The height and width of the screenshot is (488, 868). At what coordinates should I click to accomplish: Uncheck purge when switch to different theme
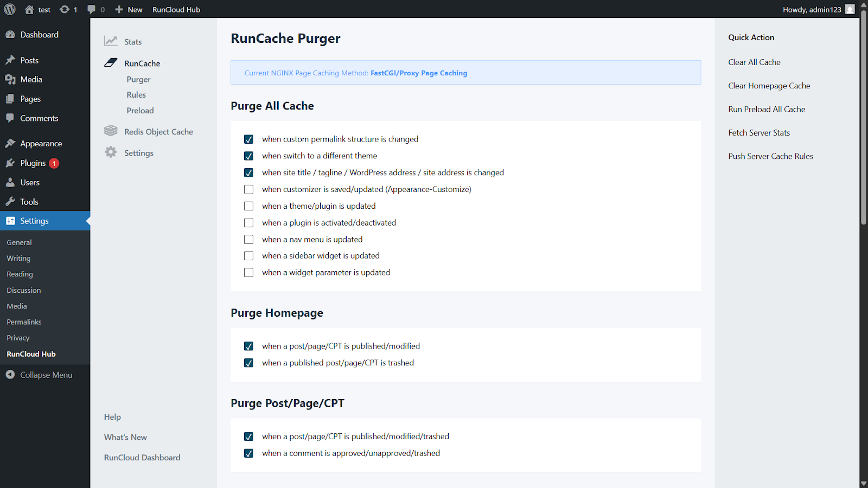coord(248,156)
